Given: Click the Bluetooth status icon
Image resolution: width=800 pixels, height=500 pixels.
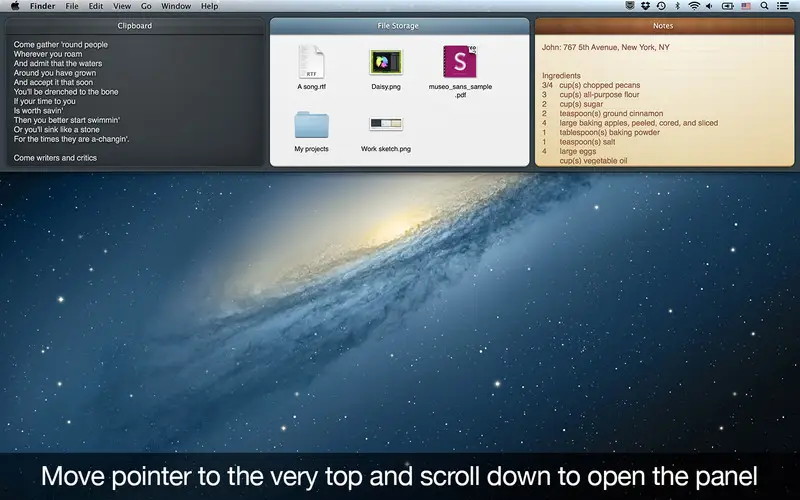Looking at the screenshot, I should click(x=678, y=6).
